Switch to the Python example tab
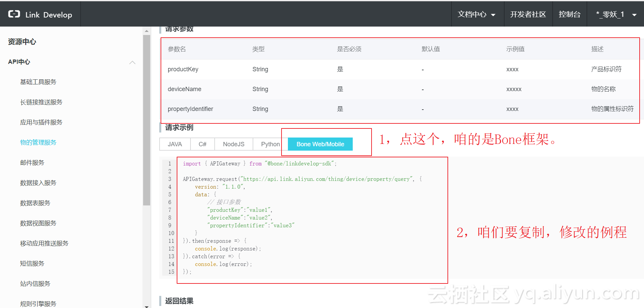Screen dimensions: 644x308 (270, 144)
